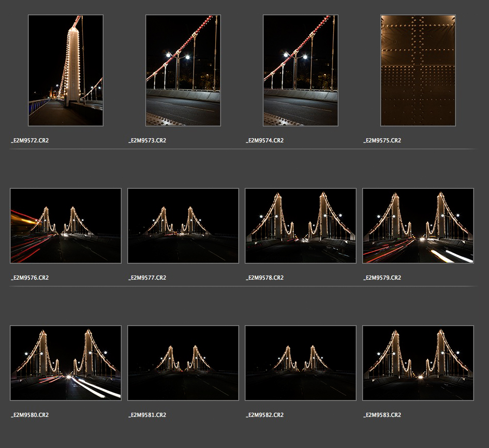
Task: Click the _E2M9572.CR2 filename label
Action: point(30,140)
